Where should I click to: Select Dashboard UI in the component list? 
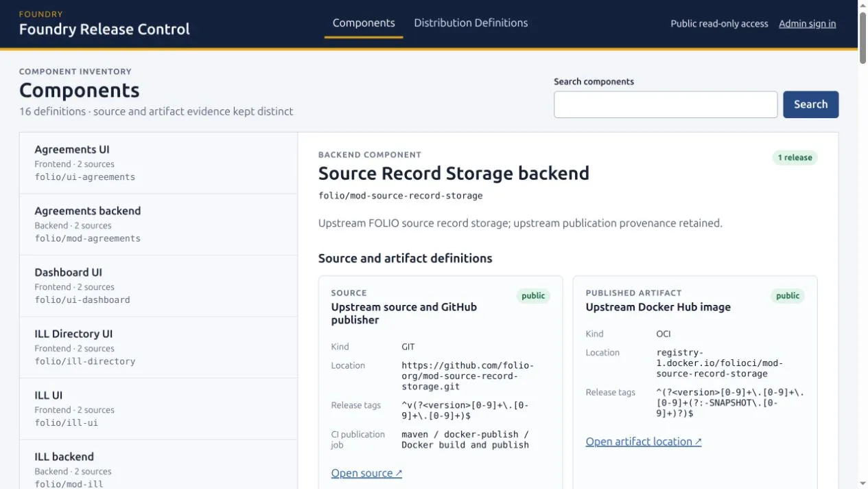(x=159, y=286)
